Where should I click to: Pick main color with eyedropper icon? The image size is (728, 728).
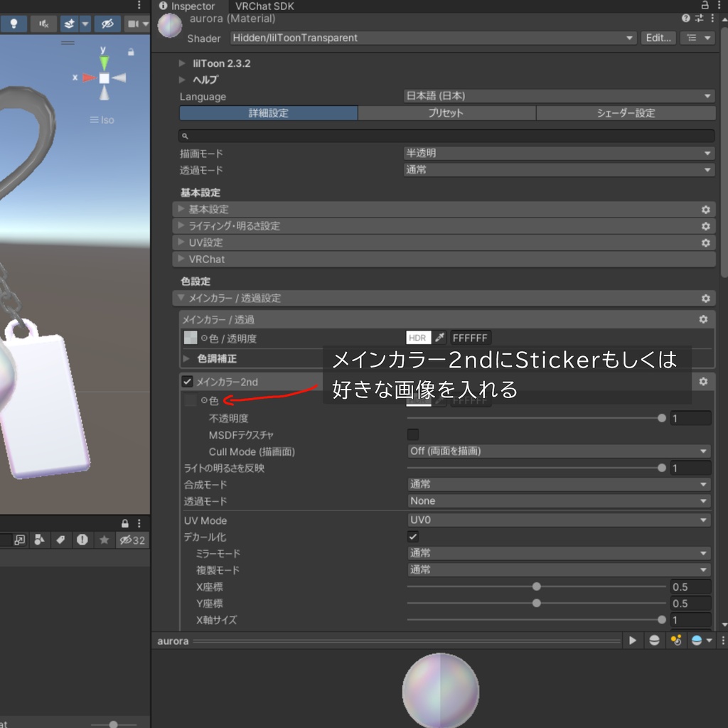point(439,338)
